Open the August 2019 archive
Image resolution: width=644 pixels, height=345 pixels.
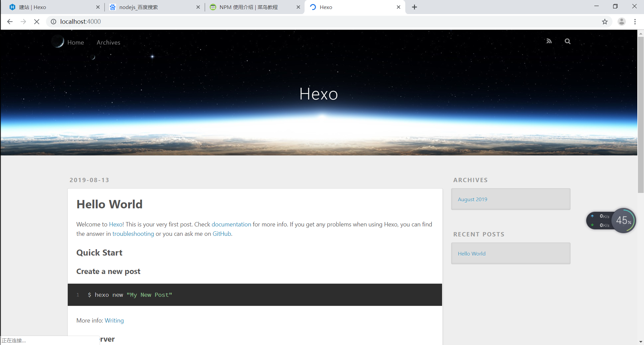pos(472,199)
